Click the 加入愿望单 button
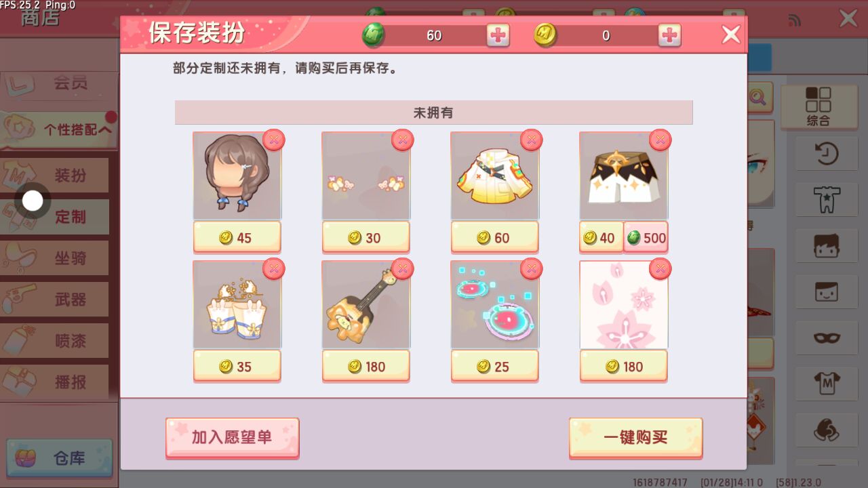 tap(232, 437)
